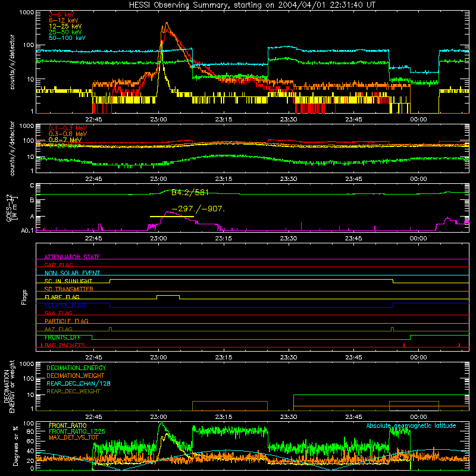476x476 pixels.
Task: Select the FLARE_FLAG label
Action: click(x=62, y=297)
